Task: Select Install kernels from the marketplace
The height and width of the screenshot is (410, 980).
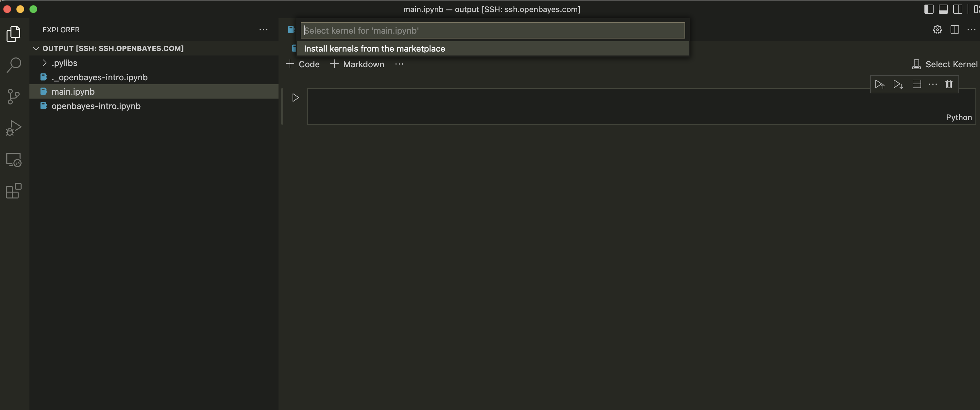Action: 374,49
